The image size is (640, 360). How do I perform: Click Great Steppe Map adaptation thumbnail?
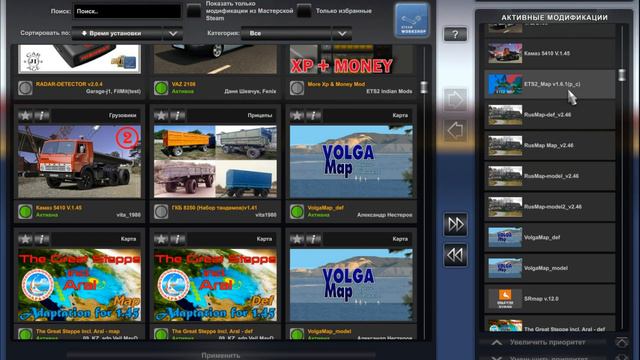coord(79,285)
